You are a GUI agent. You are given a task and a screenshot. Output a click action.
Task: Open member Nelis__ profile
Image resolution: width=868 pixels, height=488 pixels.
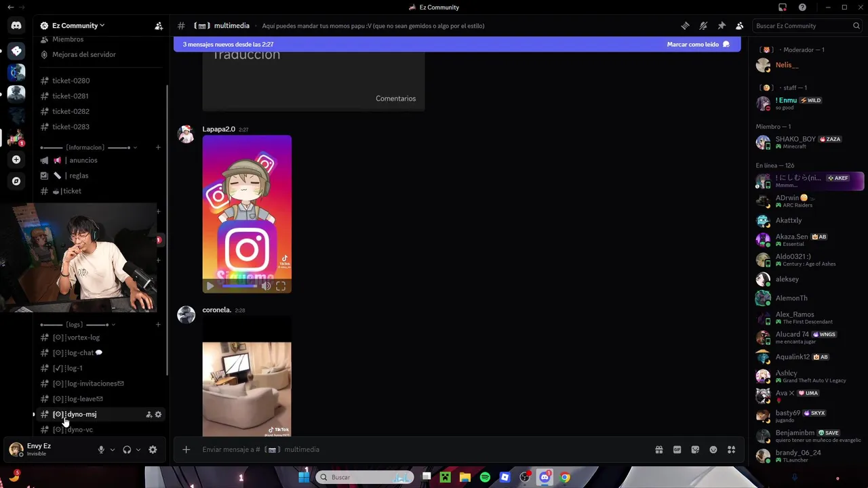pyautogui.click(x=787, y=65)
